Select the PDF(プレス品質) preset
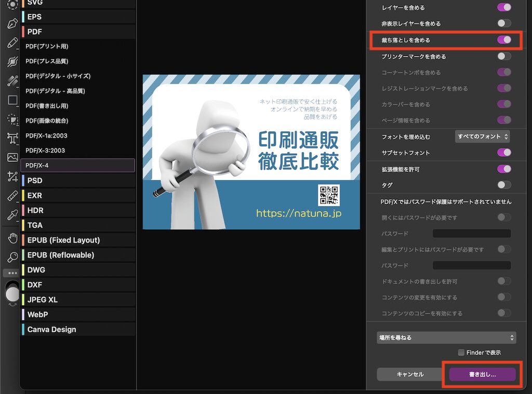Screen dimensions: 532x394 (x=47, y=61)
